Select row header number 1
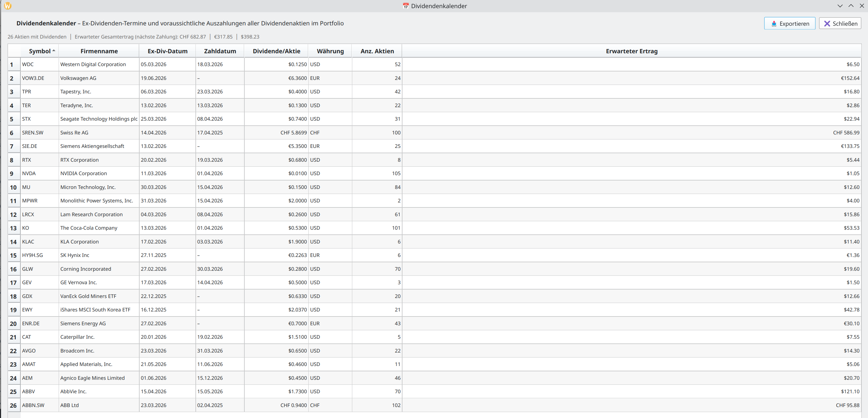Viewport: 868px width, 418px height. coord(14,65)
